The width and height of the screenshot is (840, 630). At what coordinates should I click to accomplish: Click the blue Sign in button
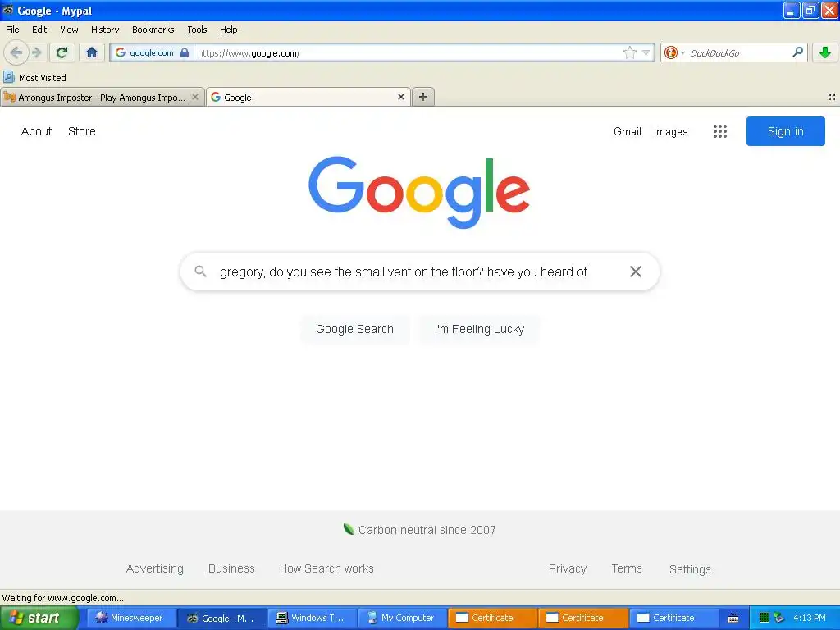[785, 131]
